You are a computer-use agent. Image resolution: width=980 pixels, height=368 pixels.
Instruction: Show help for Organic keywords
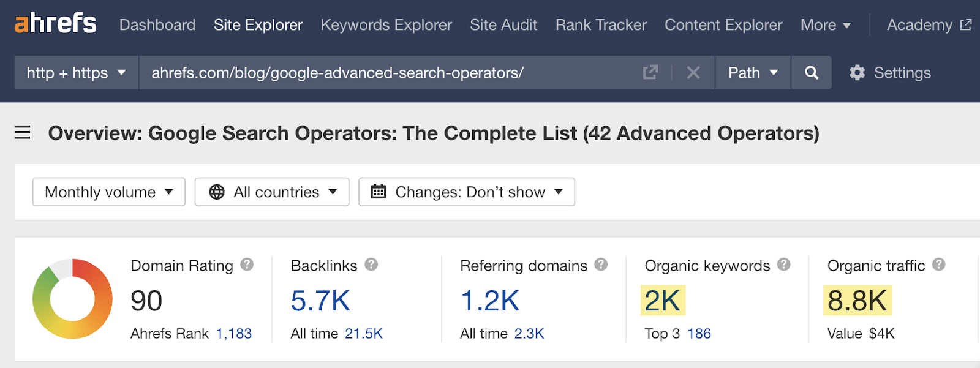(x=784, y=265)
